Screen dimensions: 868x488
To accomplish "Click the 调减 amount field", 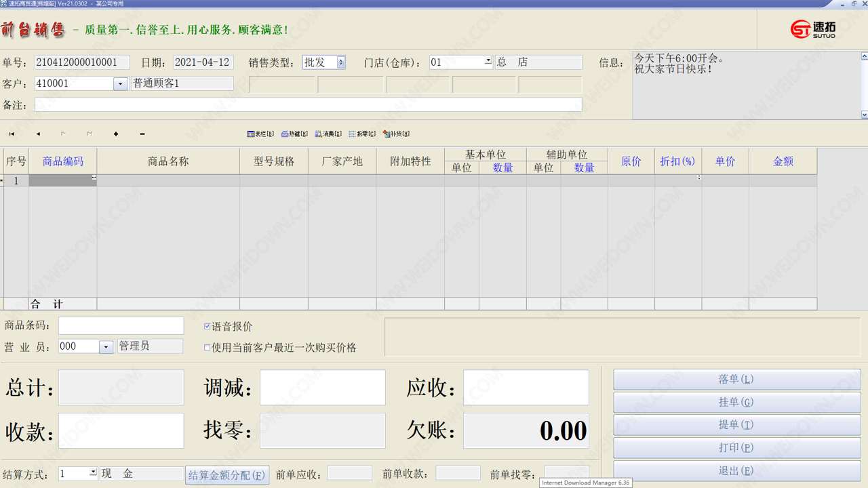I will coord(323,388).
